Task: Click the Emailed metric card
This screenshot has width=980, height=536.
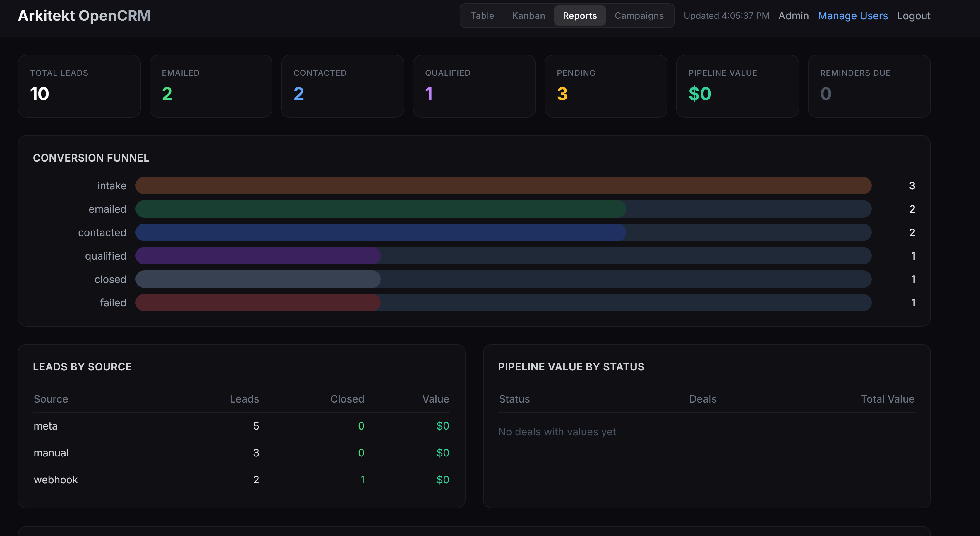Action: coord(211,86)
